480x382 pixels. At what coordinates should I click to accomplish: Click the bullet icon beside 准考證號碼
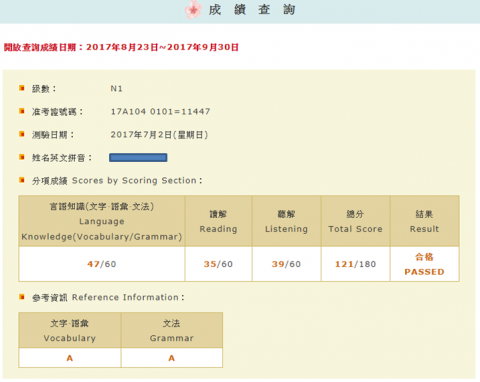(x=22, y=111)
